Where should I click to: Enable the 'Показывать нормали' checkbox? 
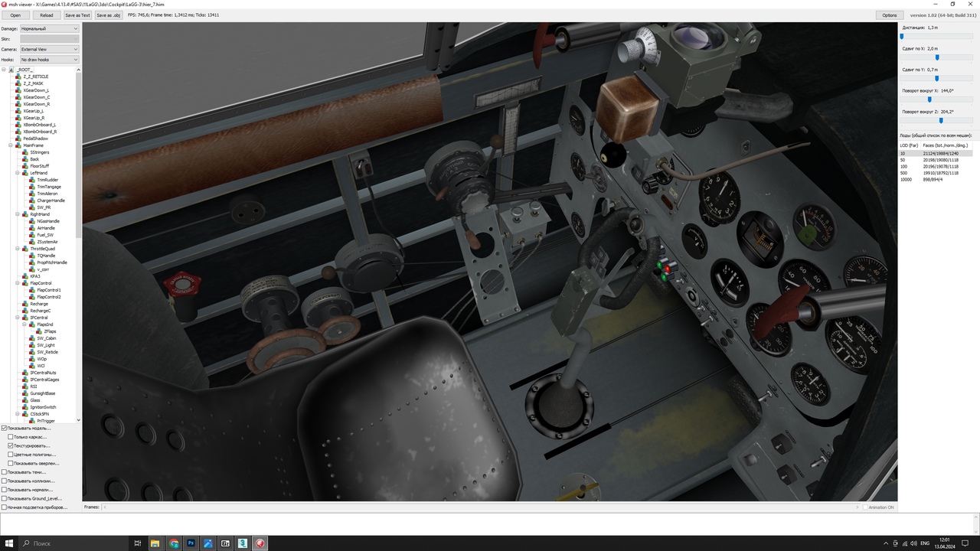(x=5, y=490)
